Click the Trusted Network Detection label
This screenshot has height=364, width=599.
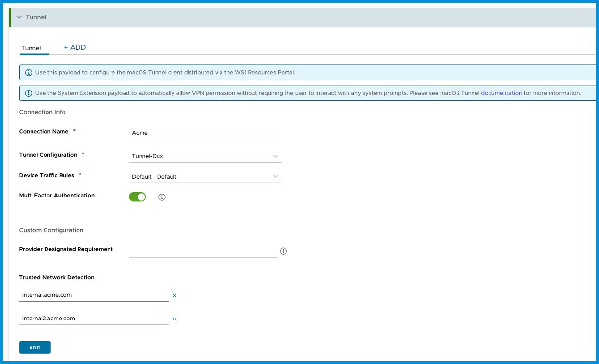(57, 277)
